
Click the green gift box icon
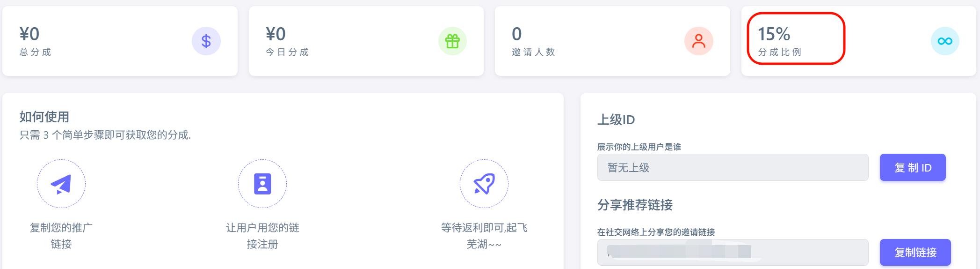pyautogui.click(x=452, y=41)
